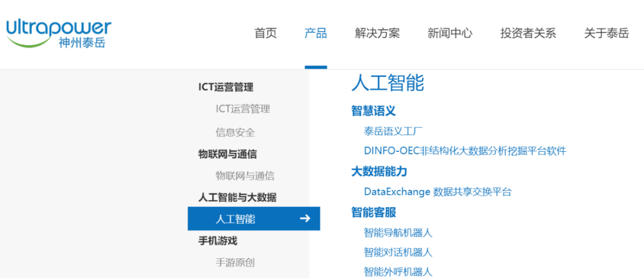Choose the gray ICT运营管理 submenu item
This screenshot has width=644, height=278.
click(x=243, y=109)
